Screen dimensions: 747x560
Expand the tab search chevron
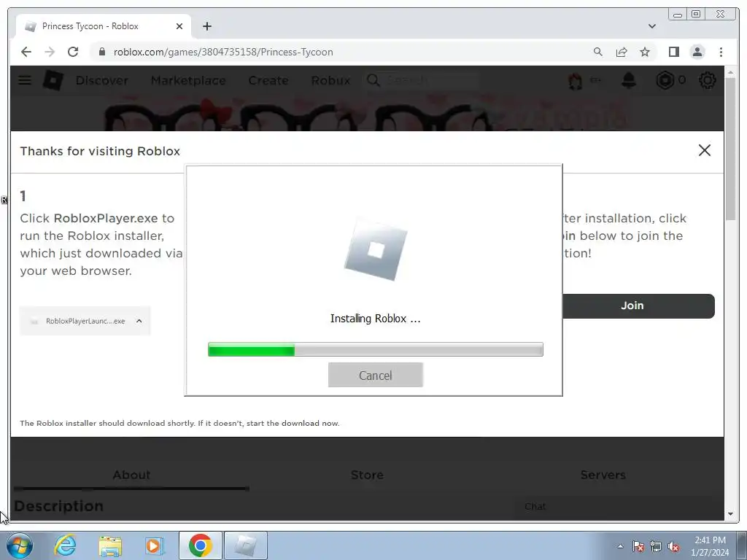pyautogui.click(x=652, y=26)
